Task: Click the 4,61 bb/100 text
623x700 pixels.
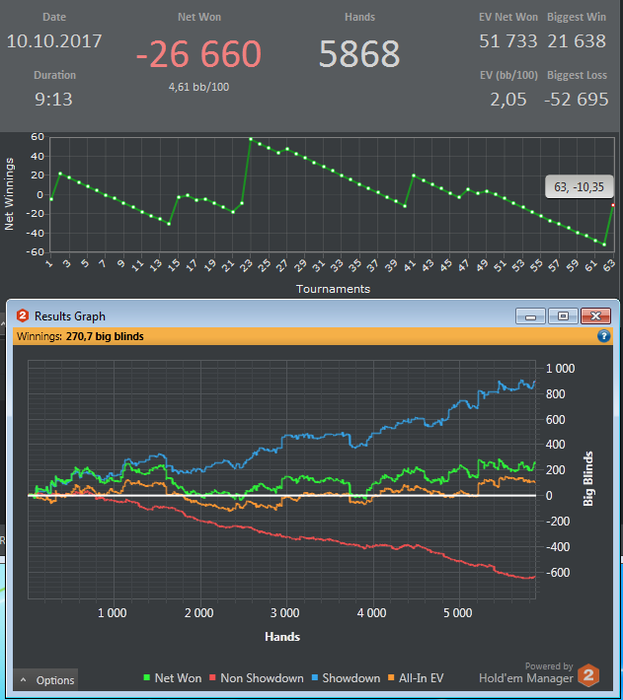Action: [x=199, y=87]
